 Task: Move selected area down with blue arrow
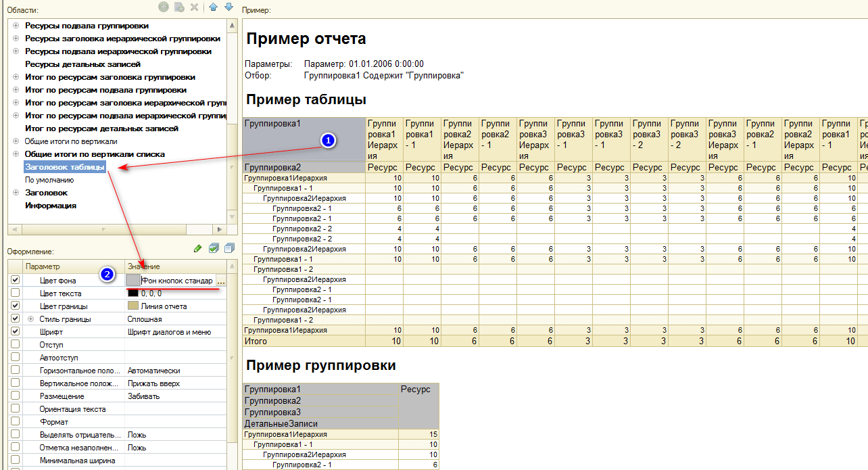(x=228, y=7)
